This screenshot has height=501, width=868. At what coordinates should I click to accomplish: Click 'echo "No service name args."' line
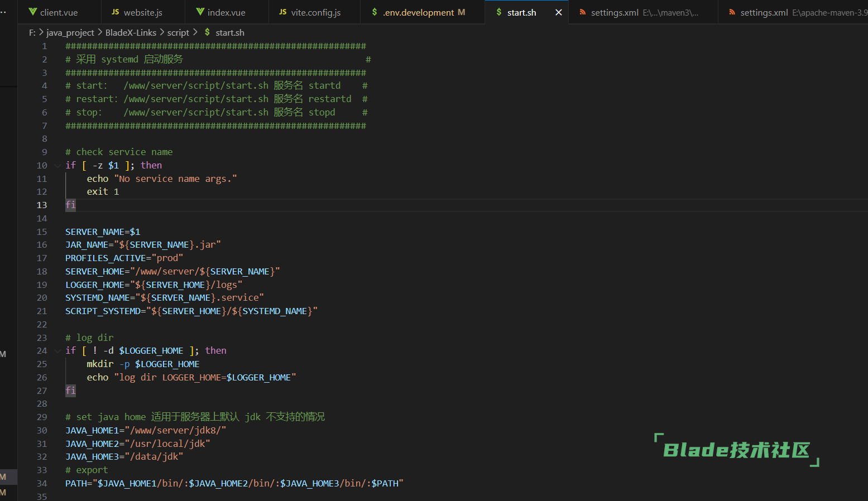click(162, 179)
